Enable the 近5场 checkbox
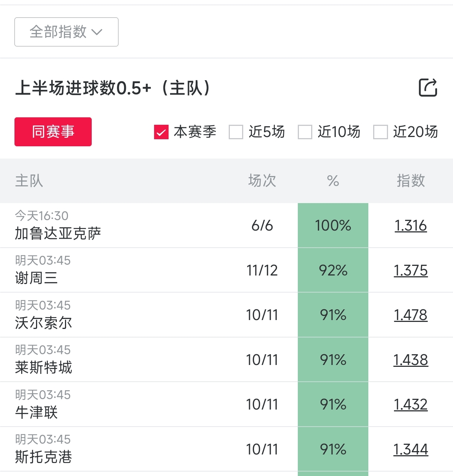453x476 pixels. (236, 132)
